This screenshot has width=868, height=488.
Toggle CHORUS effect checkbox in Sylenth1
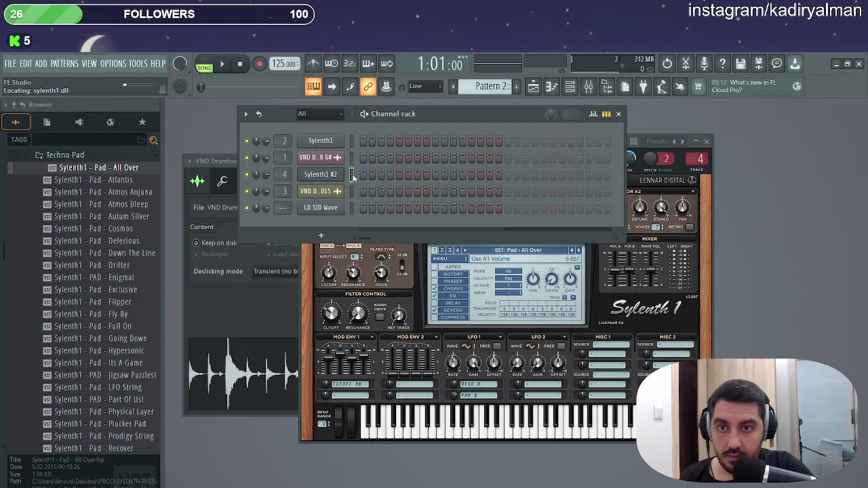435,288
